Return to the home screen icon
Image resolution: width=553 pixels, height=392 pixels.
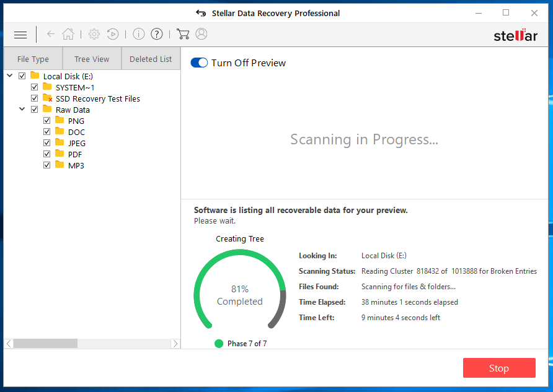click(x=68, y=34)
